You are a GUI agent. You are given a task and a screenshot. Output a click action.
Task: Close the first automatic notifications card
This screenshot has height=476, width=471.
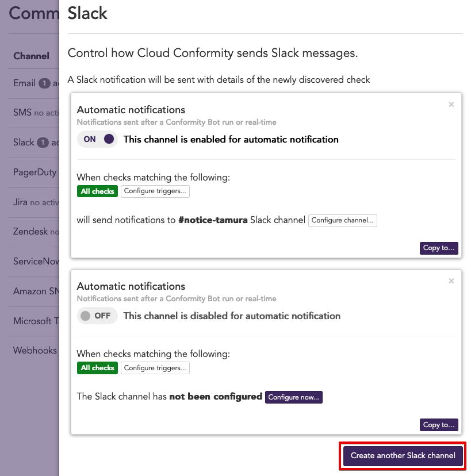(451, 105)
